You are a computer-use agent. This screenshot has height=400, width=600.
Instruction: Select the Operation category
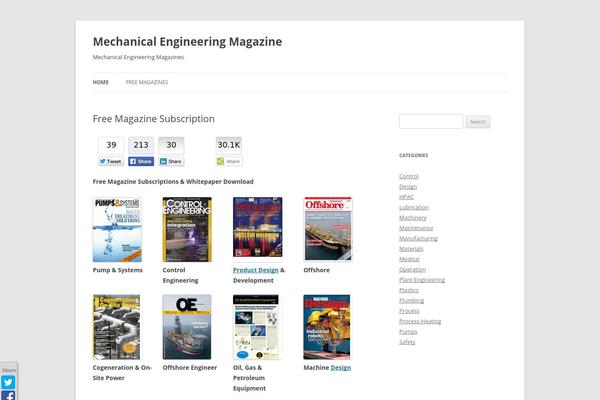412,269
